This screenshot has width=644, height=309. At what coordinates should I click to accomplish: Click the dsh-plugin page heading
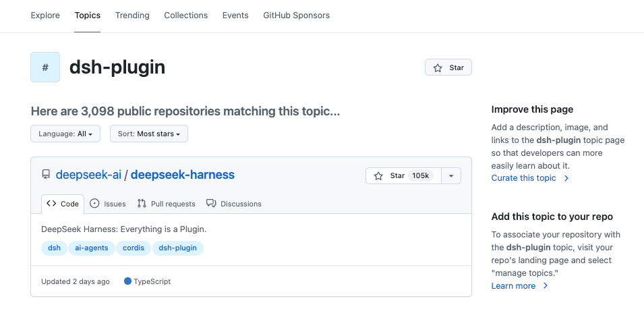117,67
